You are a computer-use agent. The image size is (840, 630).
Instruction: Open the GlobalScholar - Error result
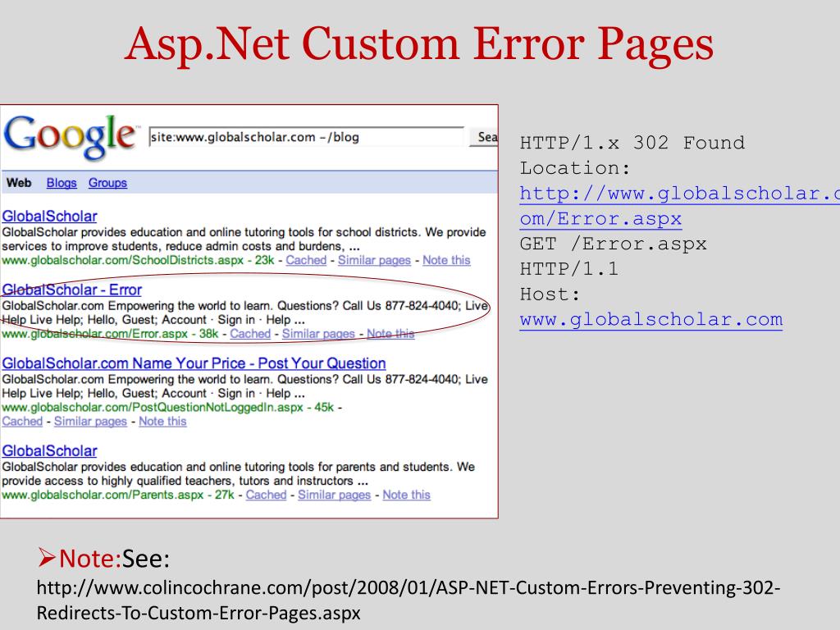72,290
